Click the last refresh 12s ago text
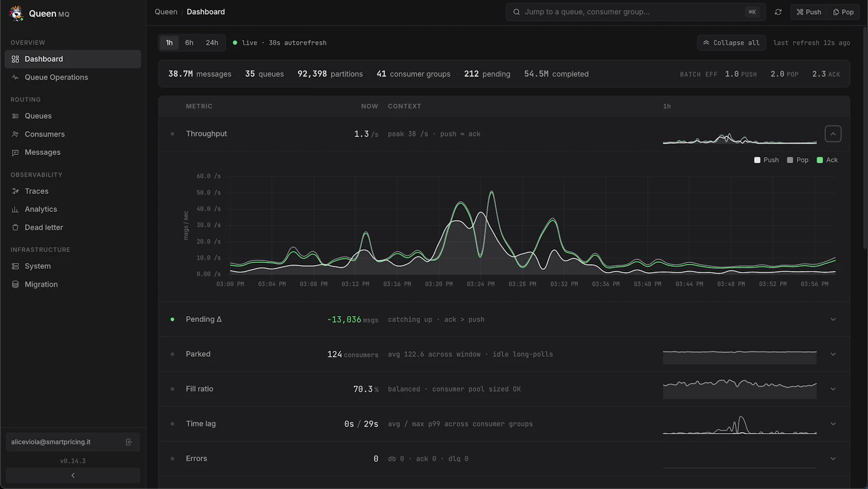 tap(812, 43)
